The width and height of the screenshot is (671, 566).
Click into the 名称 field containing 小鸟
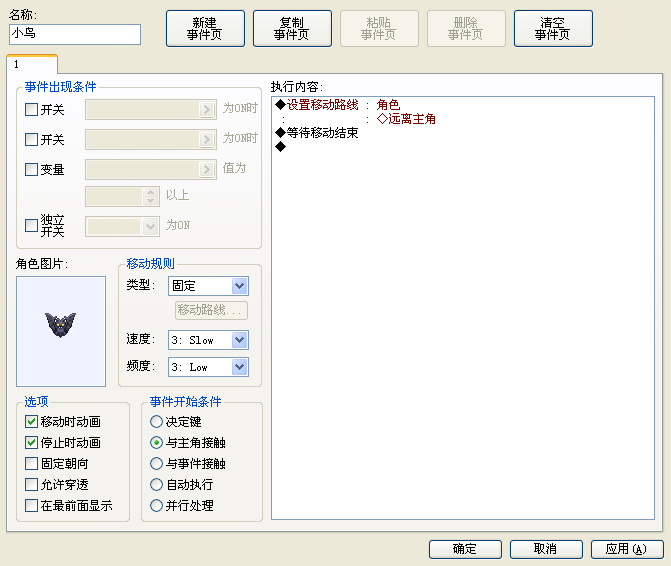[75, 34]
